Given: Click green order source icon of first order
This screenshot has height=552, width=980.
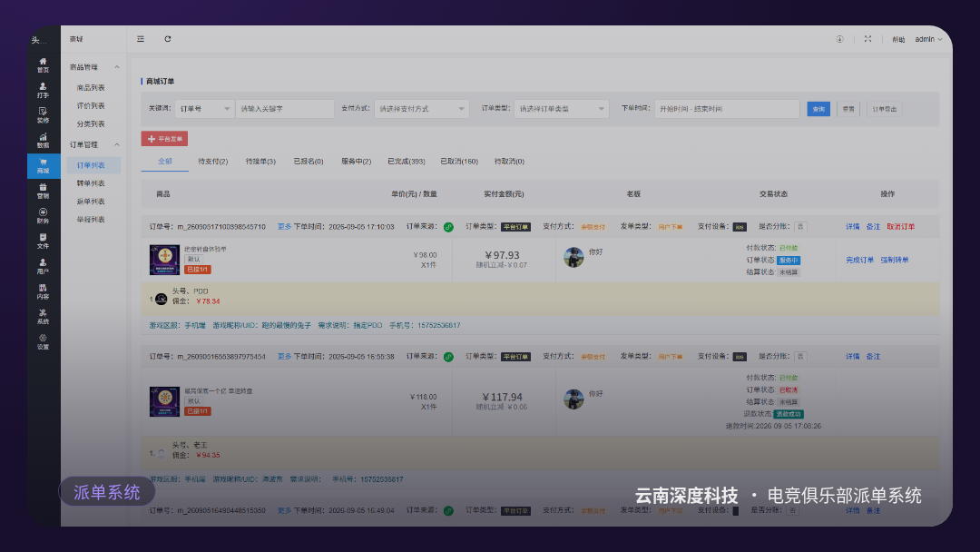Looking at the screenshot, I should click(448, 227).
